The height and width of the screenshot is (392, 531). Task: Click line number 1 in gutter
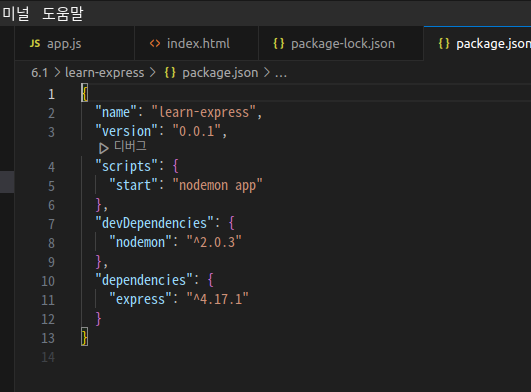coord(51,94)
